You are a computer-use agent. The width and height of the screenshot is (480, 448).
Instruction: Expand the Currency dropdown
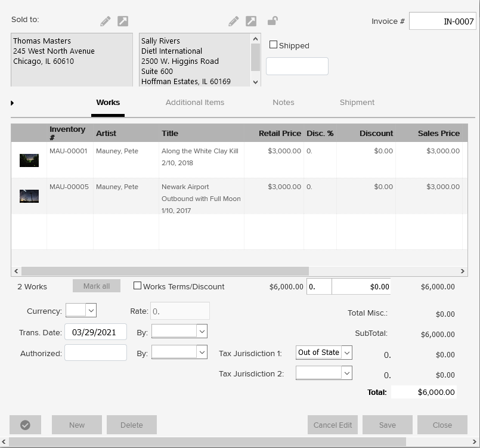91,310
